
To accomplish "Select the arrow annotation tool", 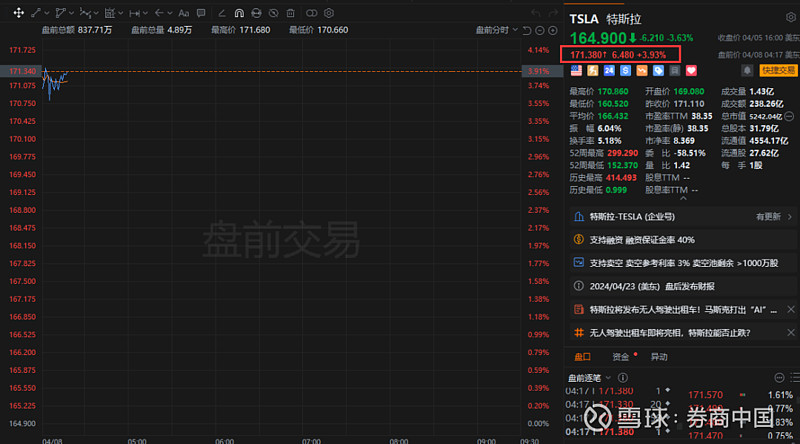I will [159, 13].
